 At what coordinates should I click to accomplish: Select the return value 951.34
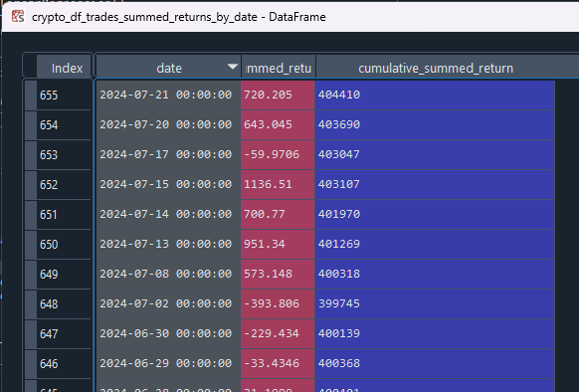click(278, 244)
